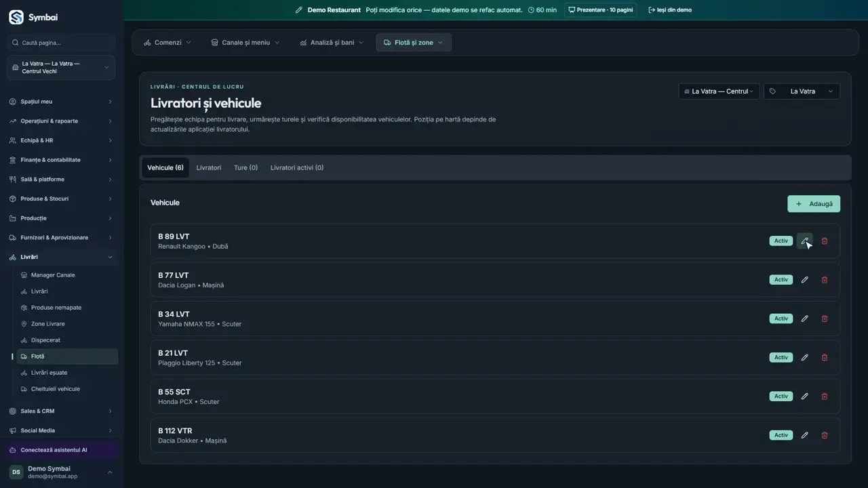The image size is (868, 488).
Task: Open Demo Symbai account menu
Action: coord(61,472)
